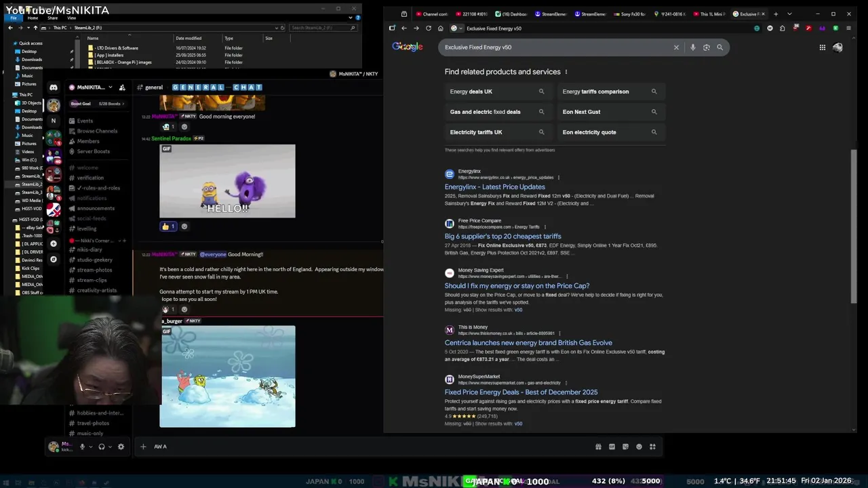Switch to the This 1L Mini browser tab
Screen dimensions: 868x488
709,14
